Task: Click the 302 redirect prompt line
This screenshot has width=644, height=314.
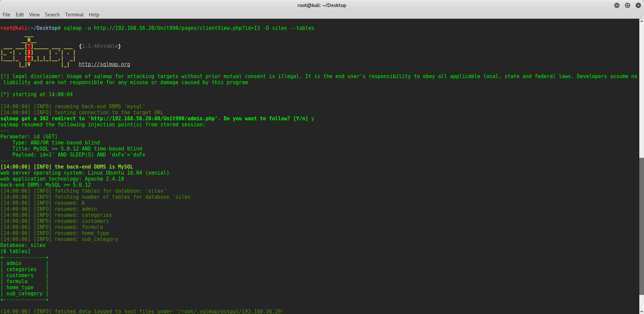Action: 157,119
